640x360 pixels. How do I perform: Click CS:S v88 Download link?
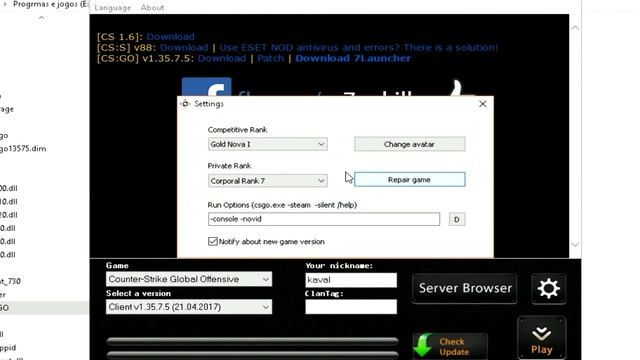184,47
